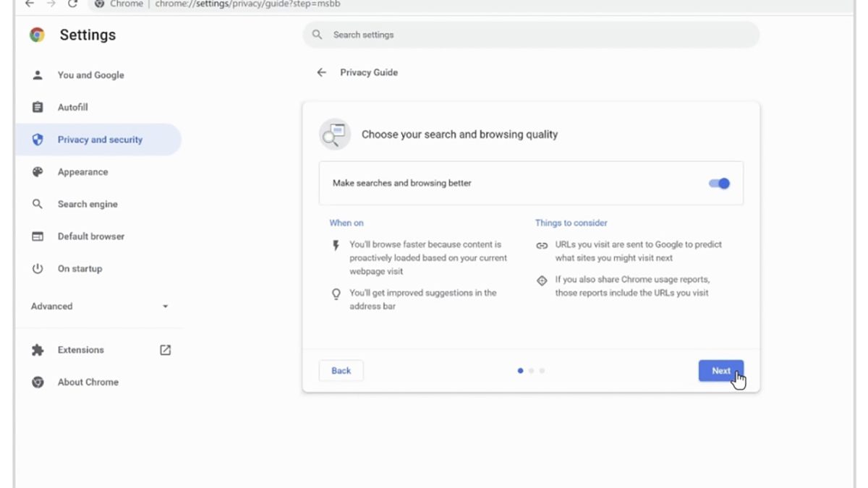Expand the Advanced section arrow

[165, 307]
